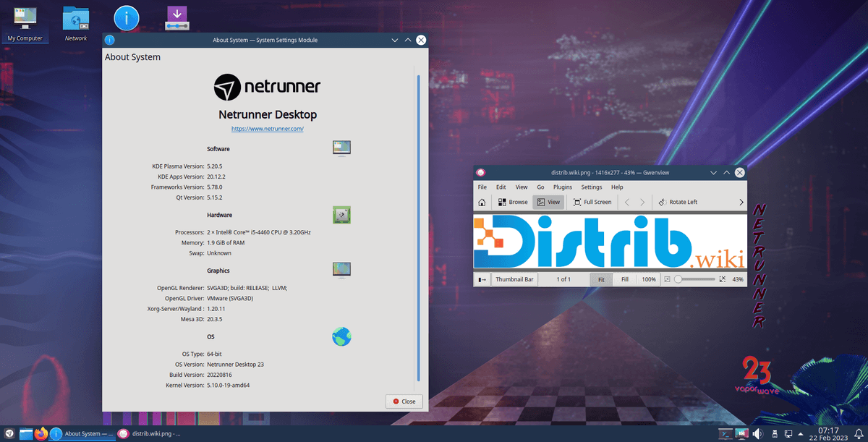This screenshot has width=868, height=442.
Task: Expand the Gwenview toolbar overflow arrow
Action: 741,203
